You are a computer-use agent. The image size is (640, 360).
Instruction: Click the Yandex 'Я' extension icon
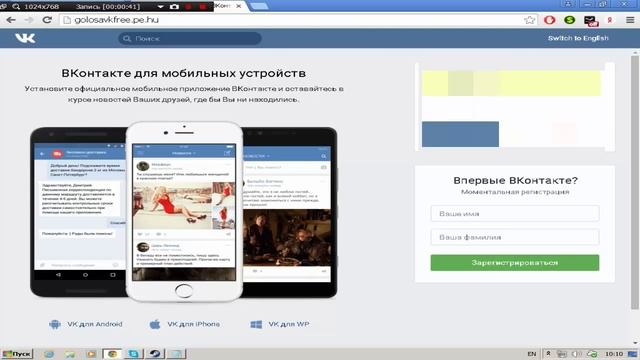[x=610, y=20]
